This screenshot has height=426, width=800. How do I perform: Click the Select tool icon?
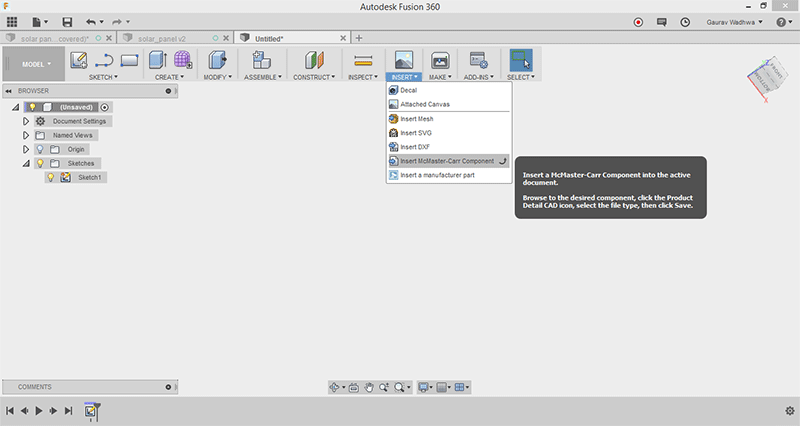pos(521,60)
